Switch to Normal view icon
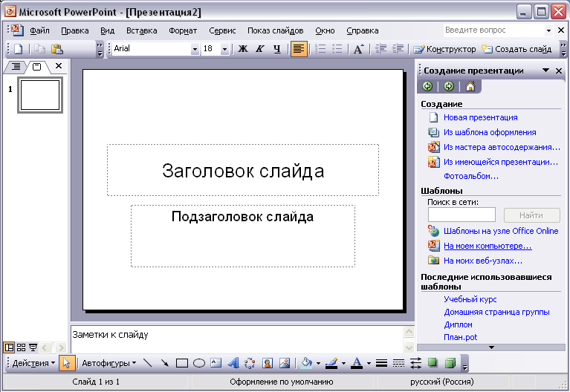Image resolution: width=570 pixels, height=392 pixels. tap(9, 347)
